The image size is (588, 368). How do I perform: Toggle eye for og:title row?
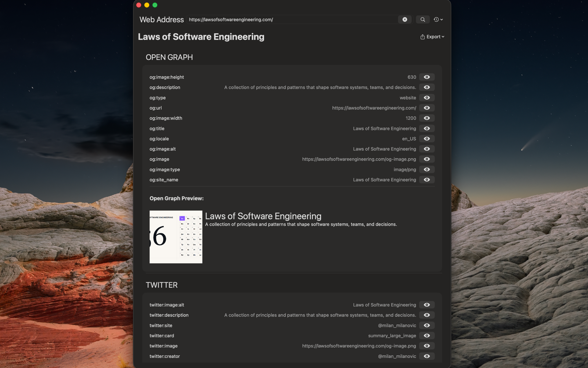tap(427, 128)
